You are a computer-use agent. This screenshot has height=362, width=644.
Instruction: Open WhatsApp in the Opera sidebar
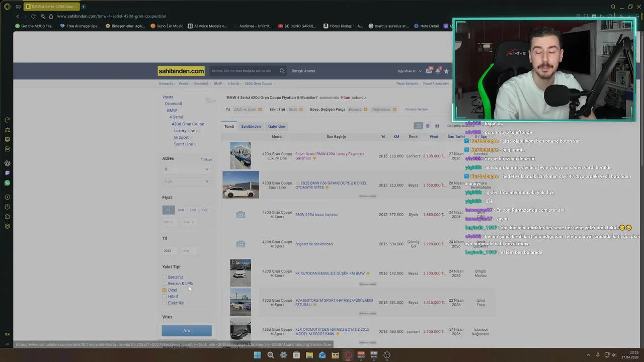coord(7,183)
